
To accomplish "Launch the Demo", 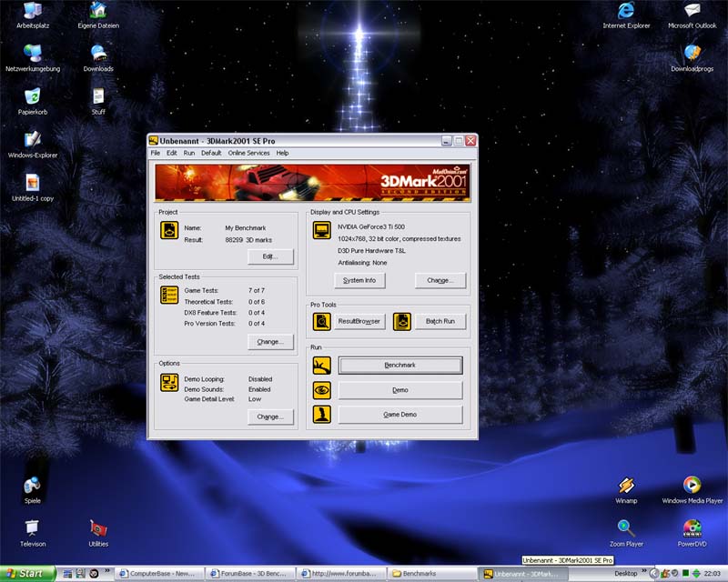I will pos(400,390).
